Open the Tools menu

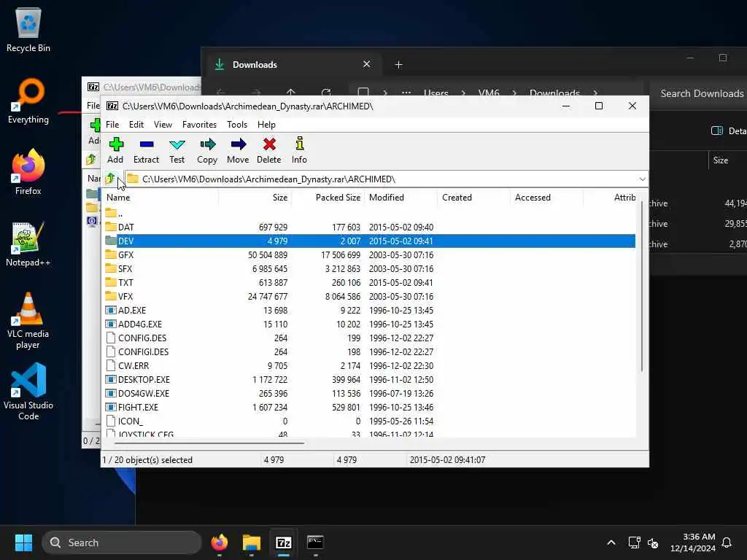237,124
